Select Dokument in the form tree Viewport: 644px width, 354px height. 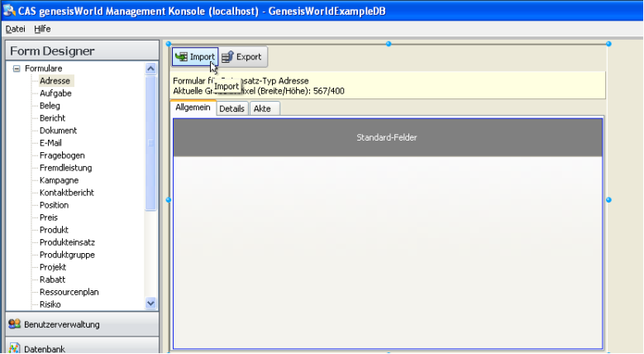pos(58,131)
